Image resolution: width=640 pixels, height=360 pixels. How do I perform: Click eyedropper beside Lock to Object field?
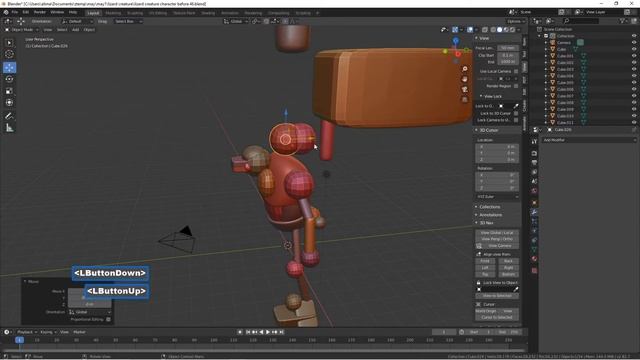[x=516, y=106]
